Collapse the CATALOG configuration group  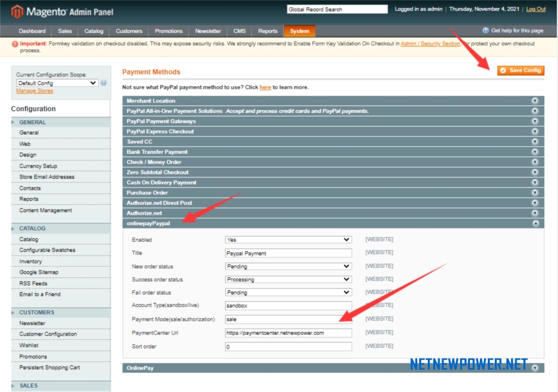[61, 228]
